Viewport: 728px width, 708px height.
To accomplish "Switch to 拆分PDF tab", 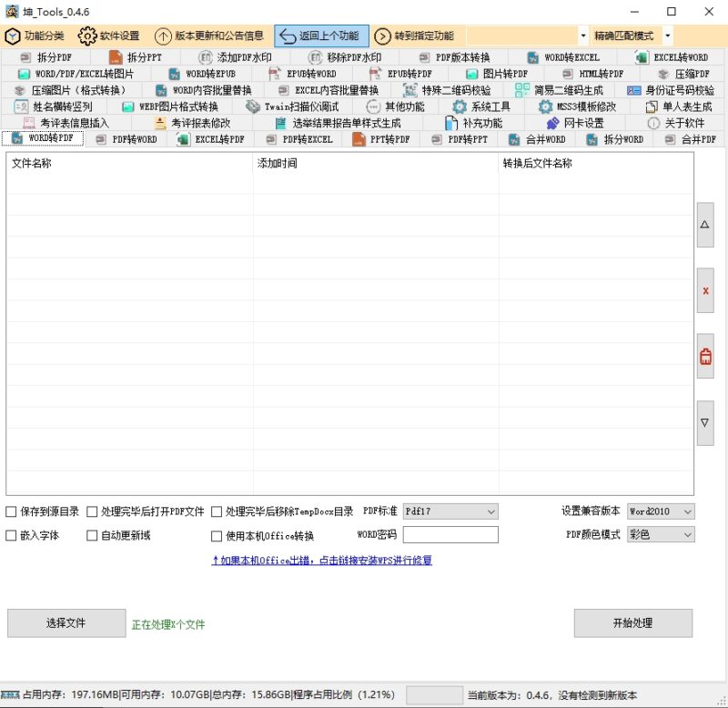I will (46, 57).
